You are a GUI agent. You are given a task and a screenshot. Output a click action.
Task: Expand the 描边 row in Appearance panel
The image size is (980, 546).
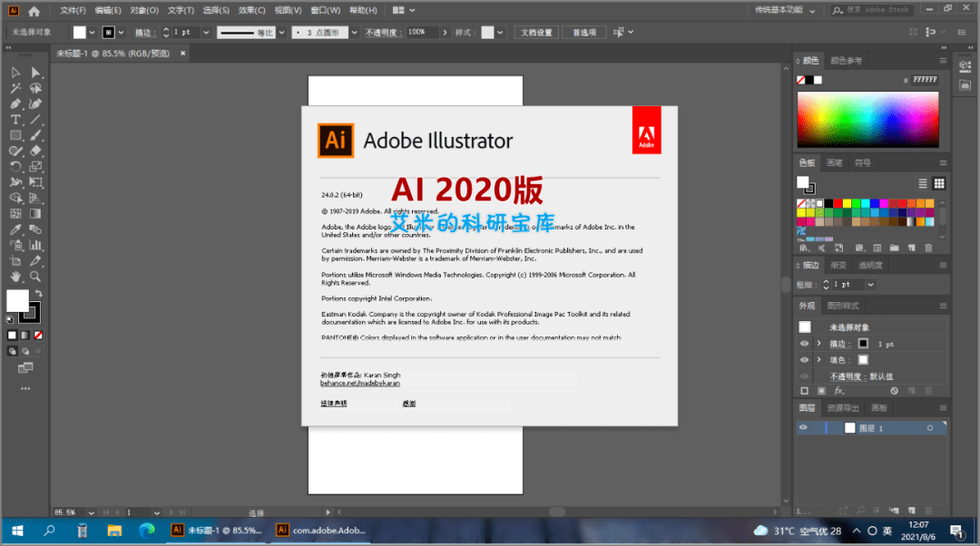click(x=818, y=344)
